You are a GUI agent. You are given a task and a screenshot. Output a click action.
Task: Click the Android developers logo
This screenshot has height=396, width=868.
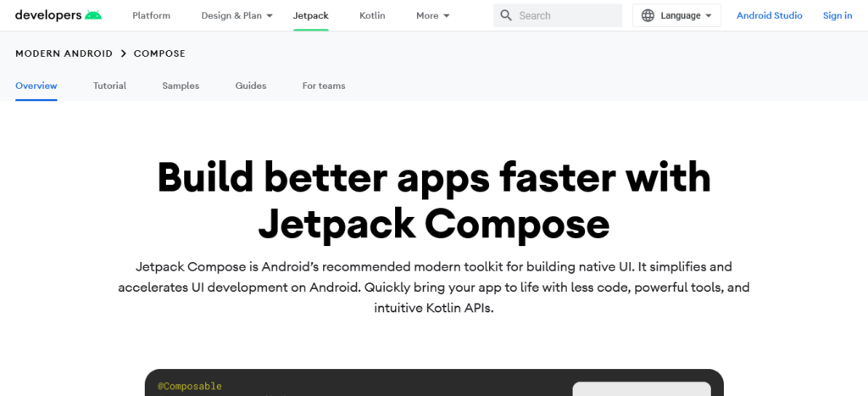point(58,15)
